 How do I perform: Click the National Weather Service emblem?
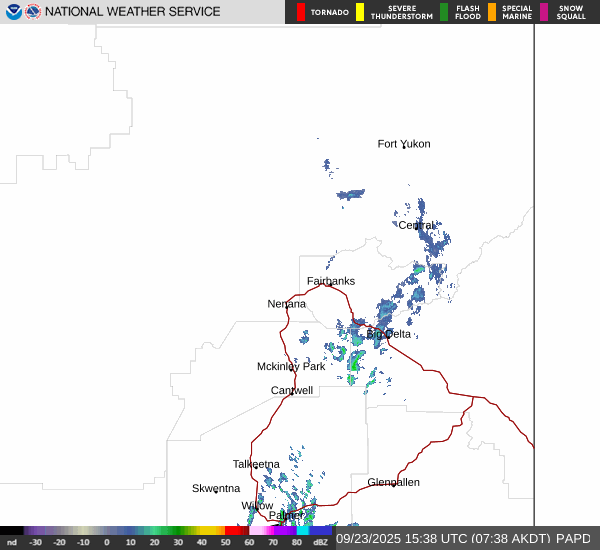click(33, 12)
